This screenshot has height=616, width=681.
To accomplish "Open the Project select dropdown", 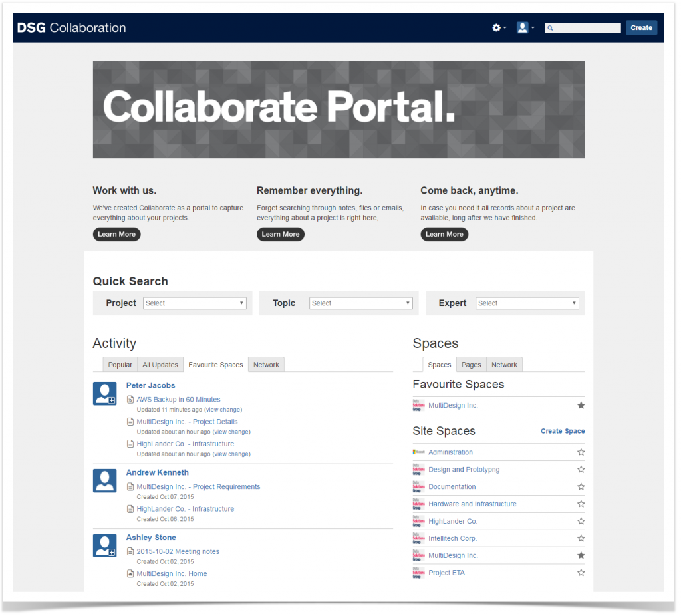I will point(194,303).
